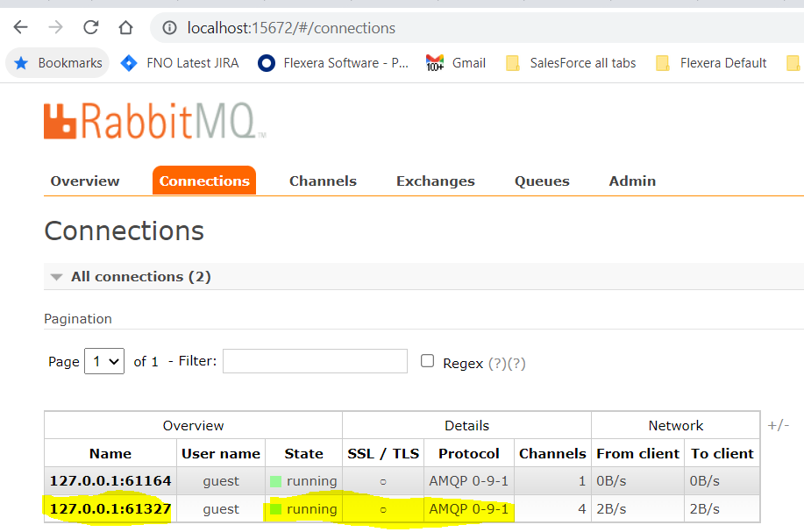Sort by From client column header
The height and width of the screenshot is (532, 804).
pos(637,454)
